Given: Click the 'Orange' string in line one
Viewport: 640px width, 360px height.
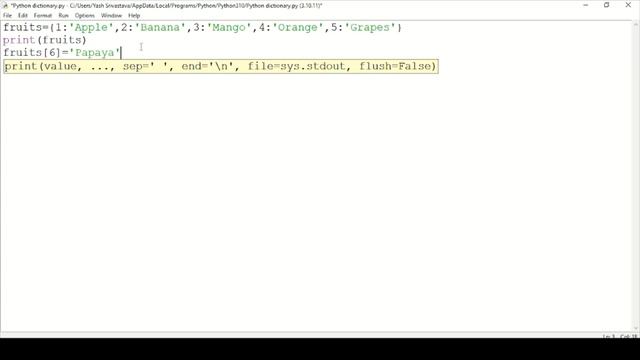Looking at the screenshot, I should click(298, 28).
